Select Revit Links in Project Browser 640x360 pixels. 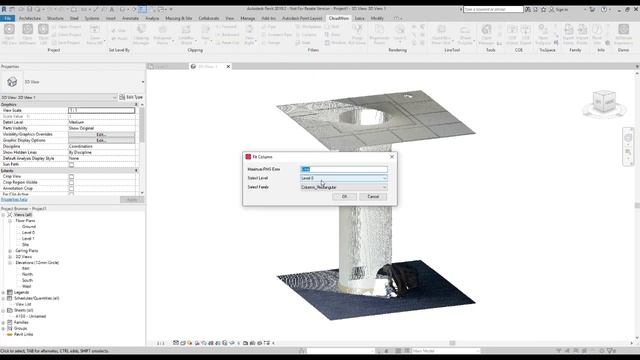23,335
